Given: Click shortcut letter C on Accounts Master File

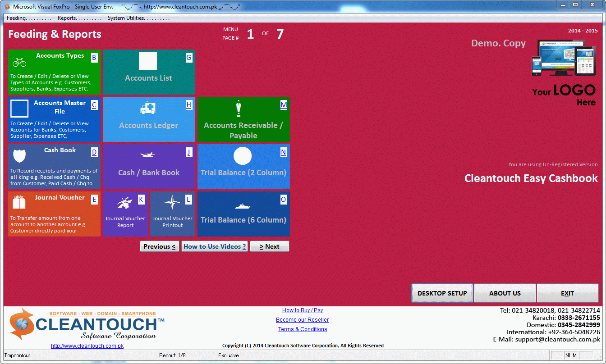Looking at the screenshot, I should [x=94, y=105].
